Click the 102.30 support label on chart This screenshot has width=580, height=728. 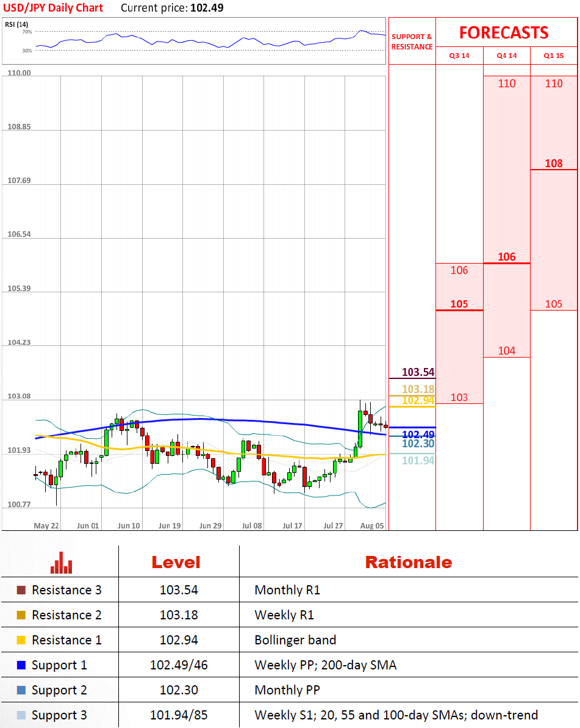(x=418, y=444)
